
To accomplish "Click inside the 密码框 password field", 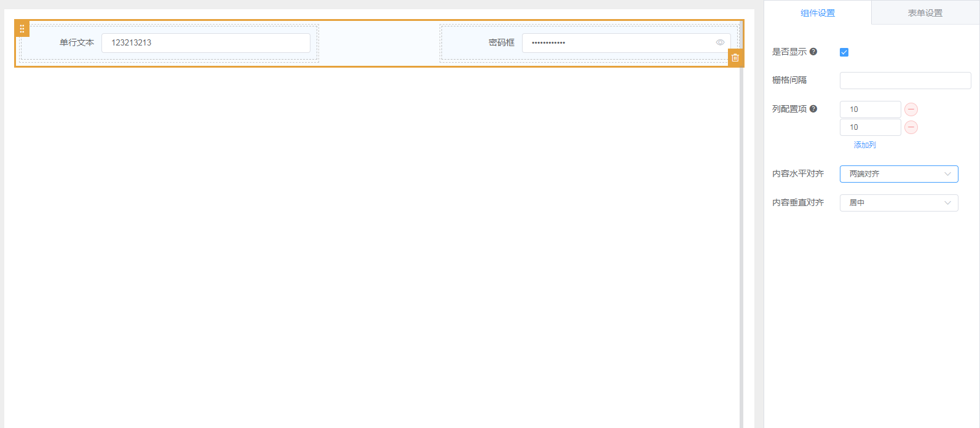I will [615, 43].
